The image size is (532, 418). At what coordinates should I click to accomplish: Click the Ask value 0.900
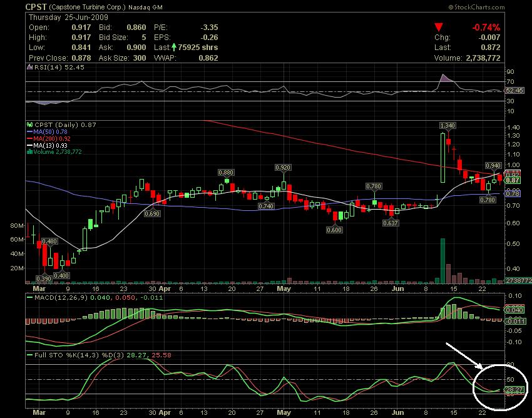[x=136, y=48]
